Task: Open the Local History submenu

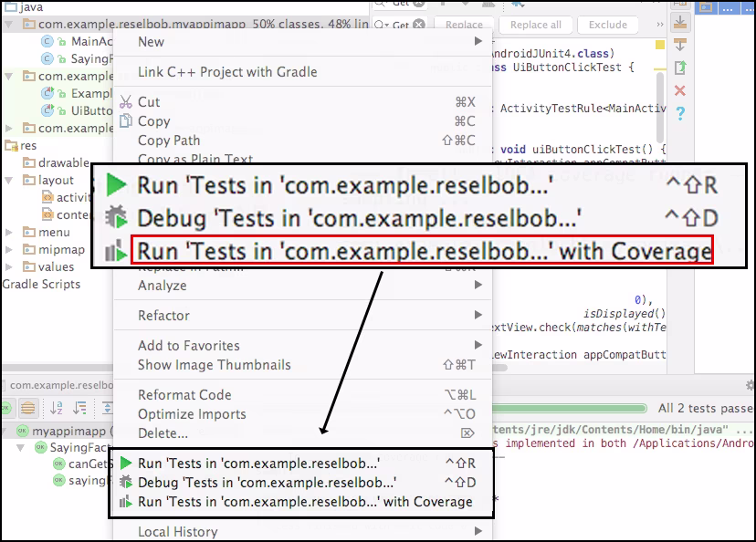Action: tap(303, 531)
